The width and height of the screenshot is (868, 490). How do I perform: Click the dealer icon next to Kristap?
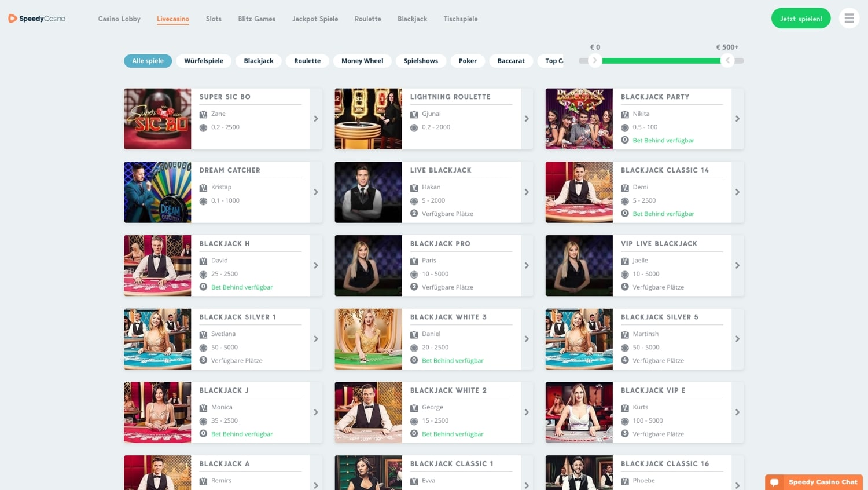(203, 188)
